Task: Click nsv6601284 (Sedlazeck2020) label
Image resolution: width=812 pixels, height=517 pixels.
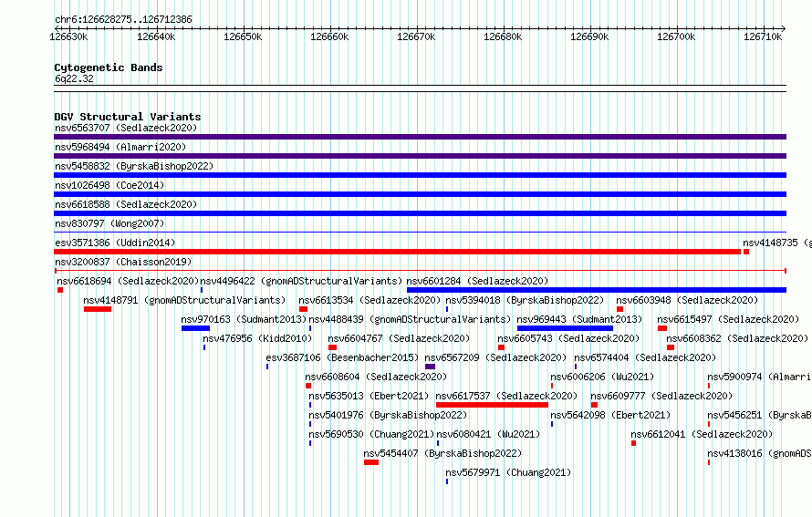Action: pyautogui.click(x=477, y=281)
